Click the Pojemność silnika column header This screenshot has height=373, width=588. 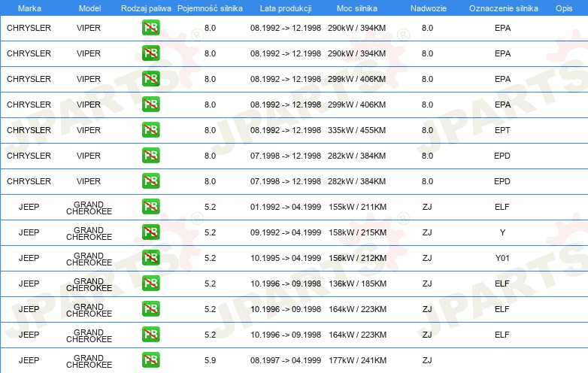tap(210, 8)
